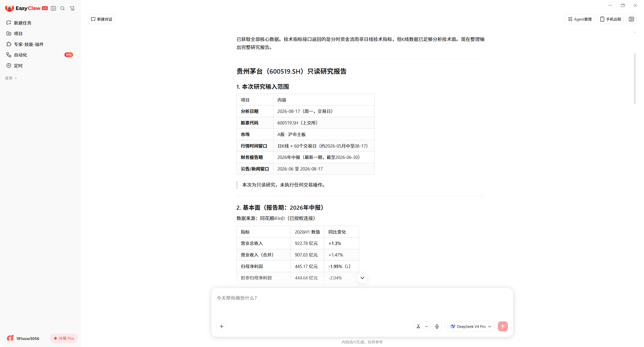Click the 新建对话 button

pyautogui.click(x=102, y=19)
